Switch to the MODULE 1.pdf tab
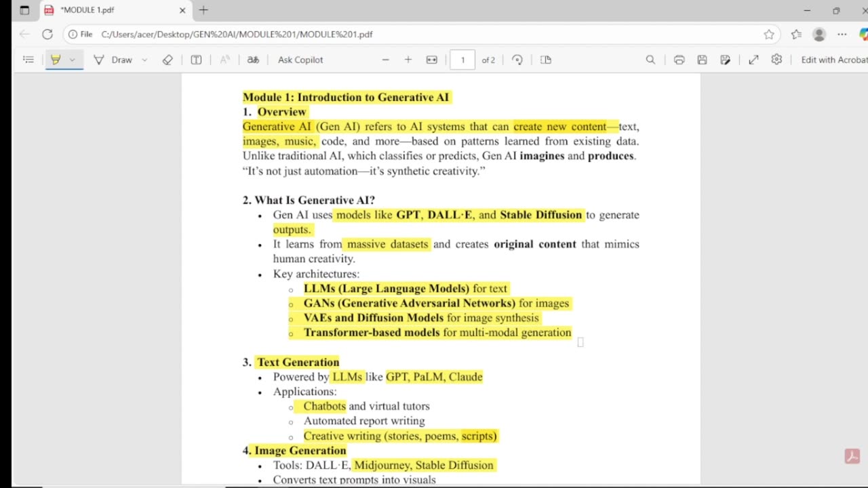This screenshot has width=868, height=488. [115, 10]
